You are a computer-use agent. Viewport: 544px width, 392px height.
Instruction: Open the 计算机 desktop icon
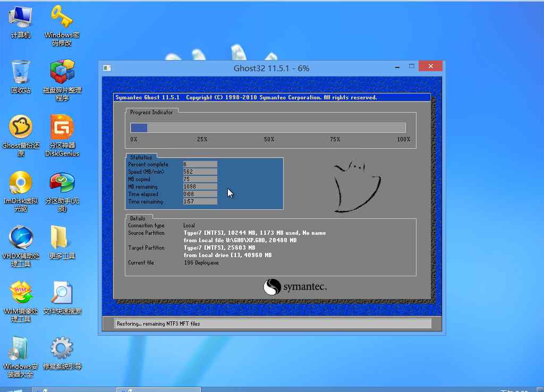(21, 21)
